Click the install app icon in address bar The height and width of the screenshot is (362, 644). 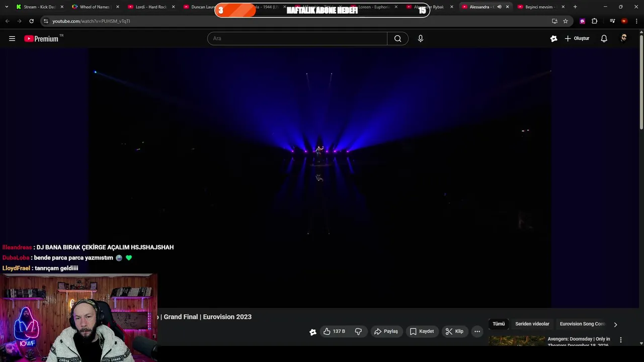(x=554, y=21)
